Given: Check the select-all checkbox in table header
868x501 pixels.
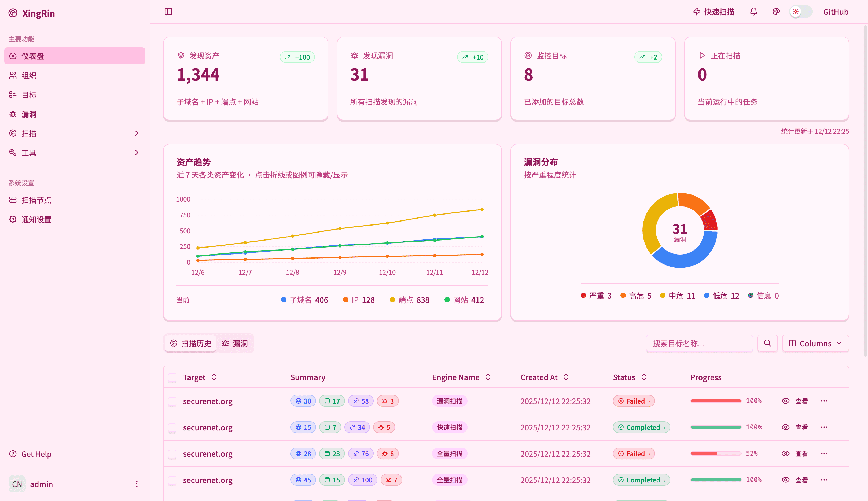Looking at the screenshot, I should (x=172, y=377).
